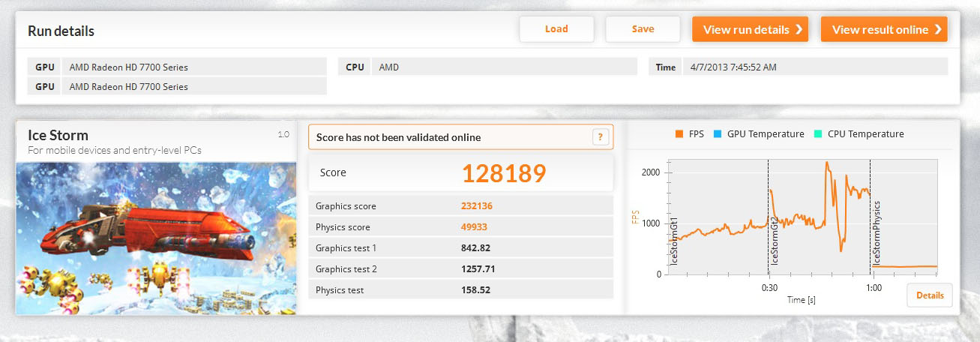Click the question mark help icon
The height and width of the screenshot is (342, 980).
(x=599, y=137)
